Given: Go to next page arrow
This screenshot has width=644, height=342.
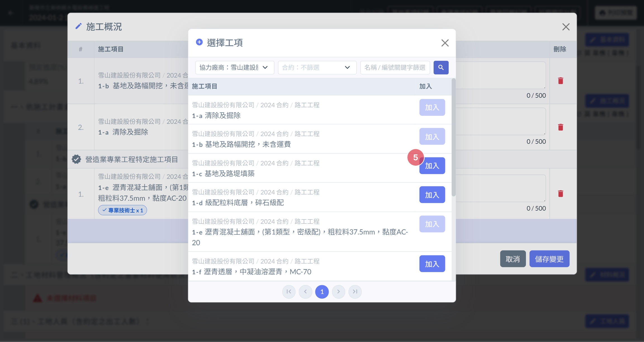Looking at the screenshot, I should (x=338, y=292).
